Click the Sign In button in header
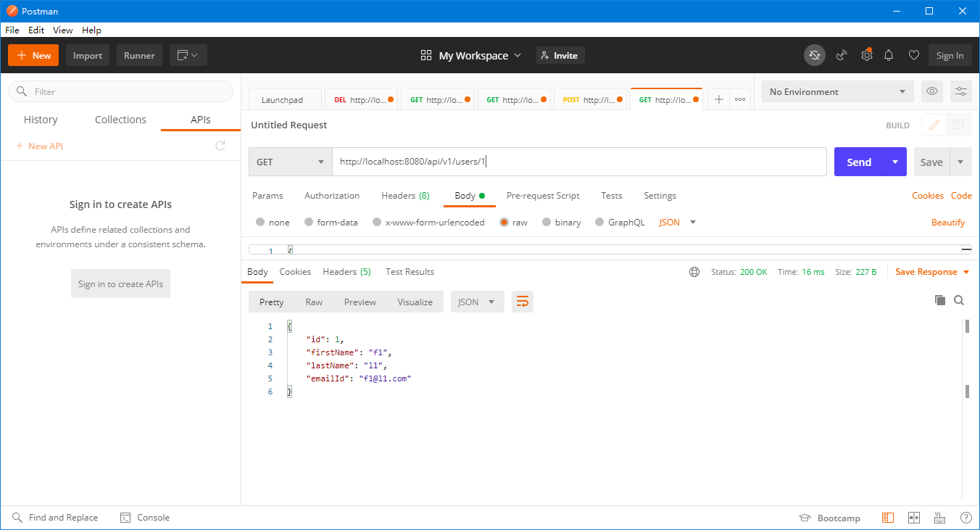980x530 pixels. tap(950, 55)
